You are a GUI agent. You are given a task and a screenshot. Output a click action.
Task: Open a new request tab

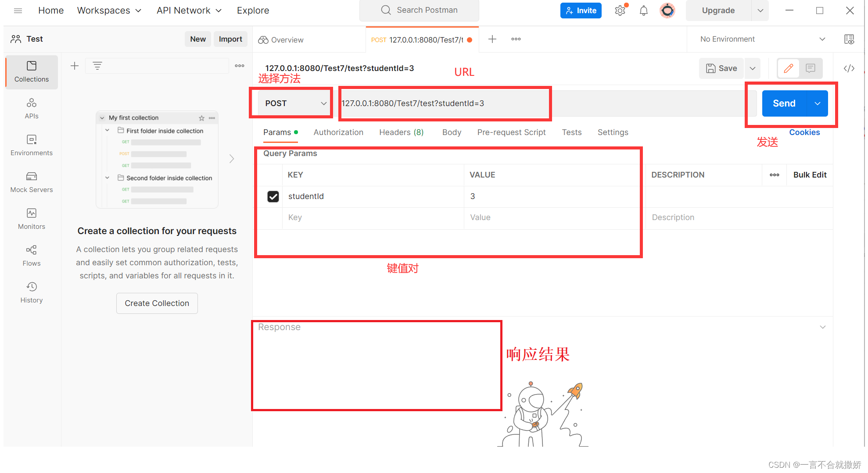[492, 39]
